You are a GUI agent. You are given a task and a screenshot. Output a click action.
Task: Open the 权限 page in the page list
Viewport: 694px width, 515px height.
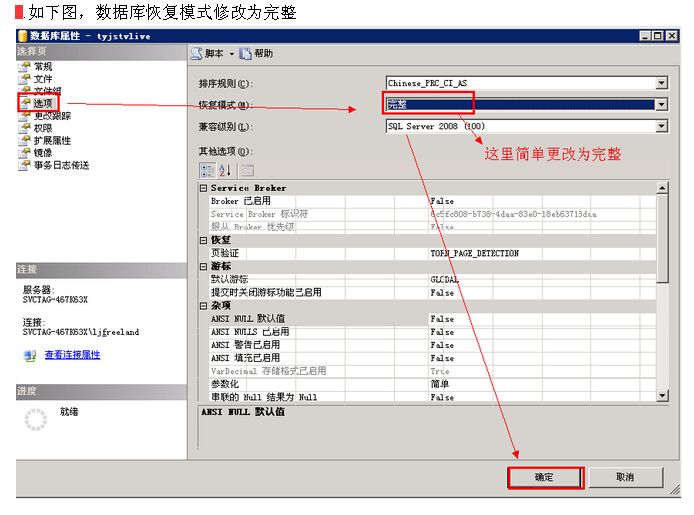click(x=43, y=128)
